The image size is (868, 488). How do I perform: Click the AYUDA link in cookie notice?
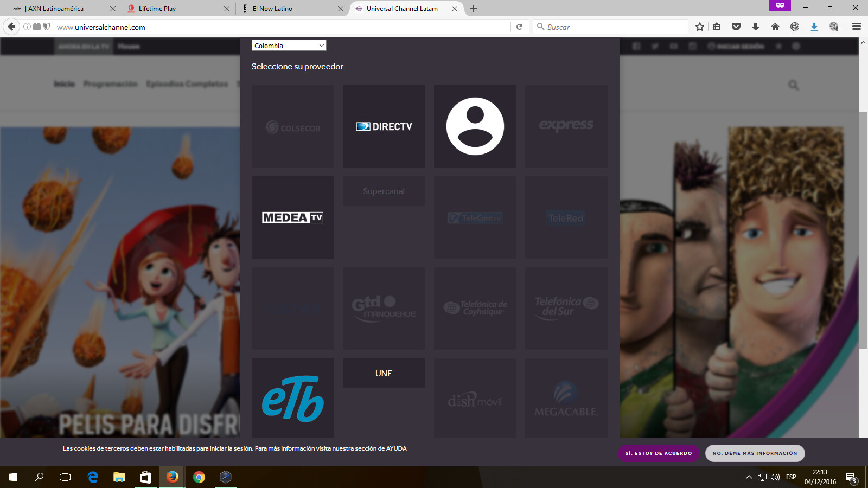pyautogui.click(x=397, y=448)
